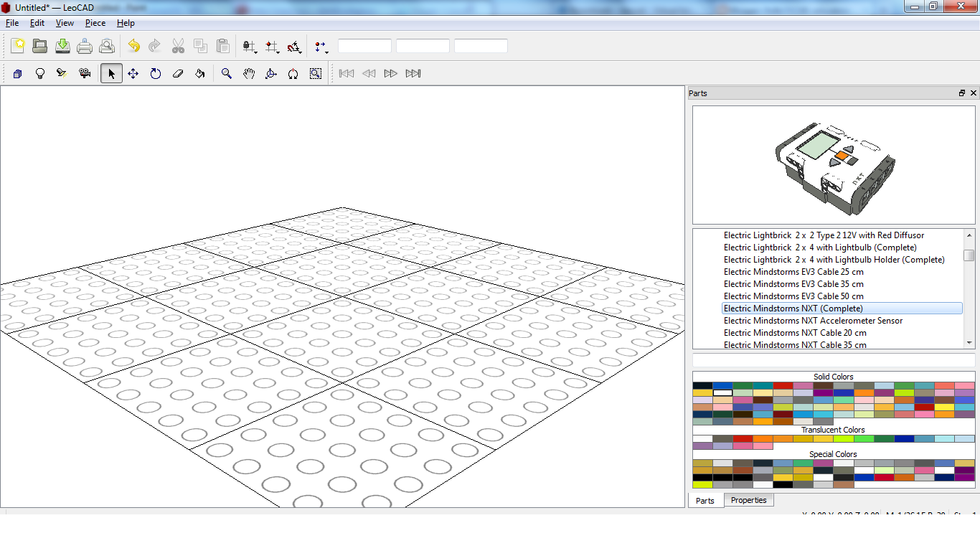The width and height of the screenshot is (980, 551).
Task: Click the up arrow of the parts list scrollbar
Action: click(969, 235)
